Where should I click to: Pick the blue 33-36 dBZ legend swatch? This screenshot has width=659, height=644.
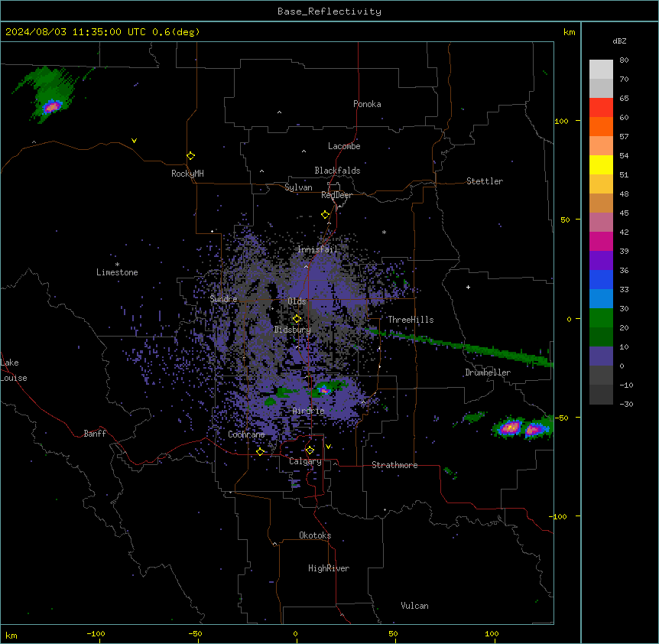[601, 279]
